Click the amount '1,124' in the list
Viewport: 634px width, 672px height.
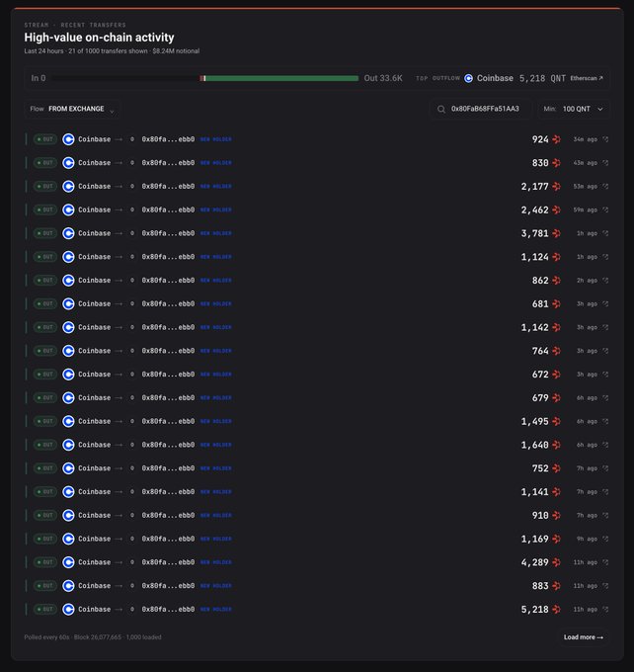[x=534, y=257]
